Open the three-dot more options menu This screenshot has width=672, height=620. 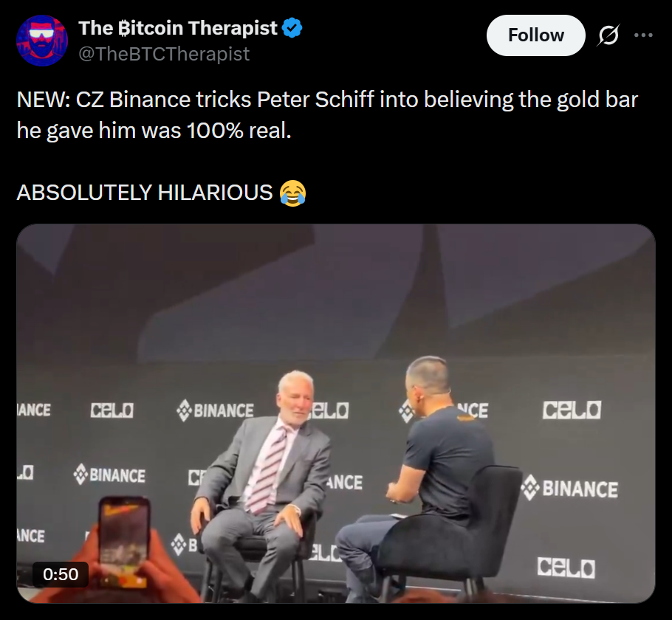644,35
